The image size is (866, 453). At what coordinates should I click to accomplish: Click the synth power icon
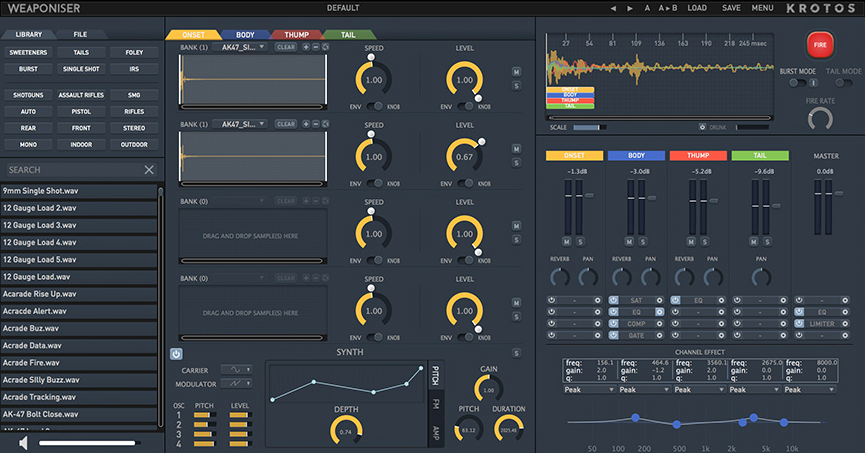pos(176,353)
